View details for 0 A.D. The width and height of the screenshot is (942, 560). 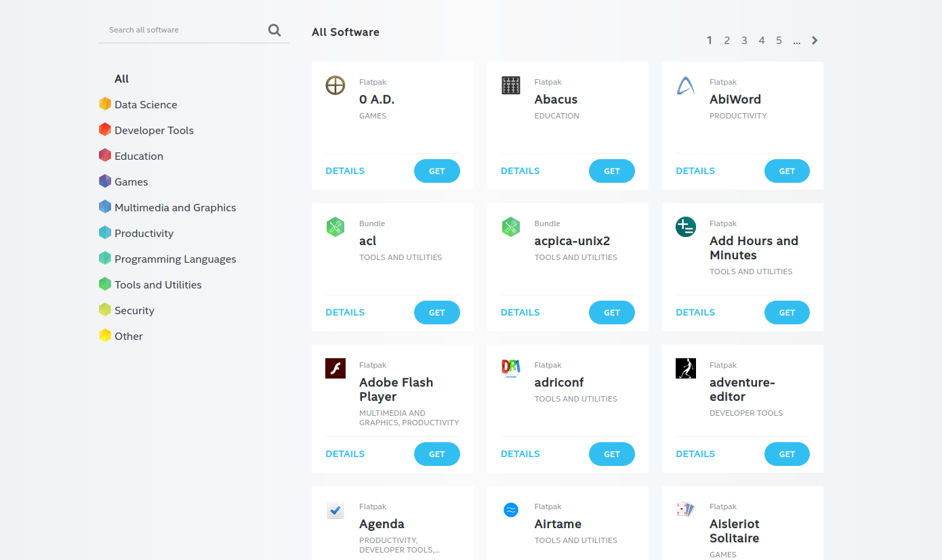345,171
